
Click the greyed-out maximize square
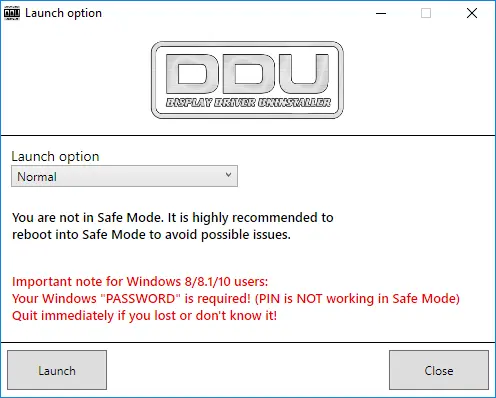coord(426,13)
